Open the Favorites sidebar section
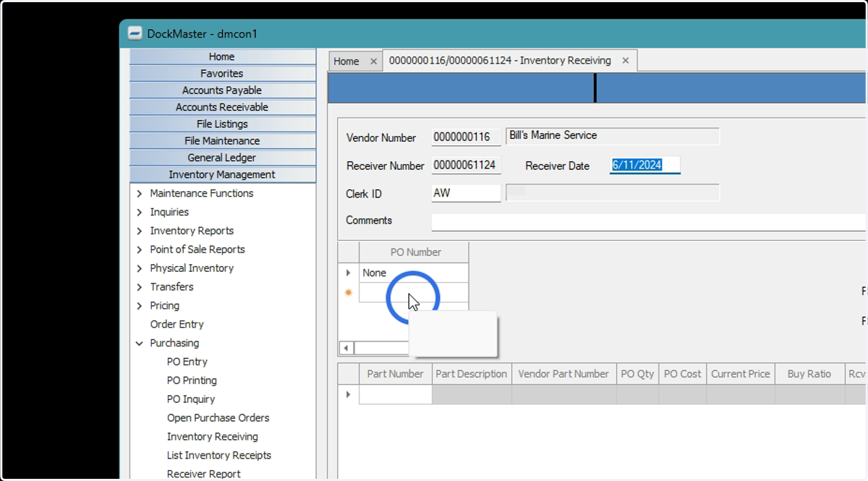The height and width of the screenshot is (481, 868). [x=222, y=73]
